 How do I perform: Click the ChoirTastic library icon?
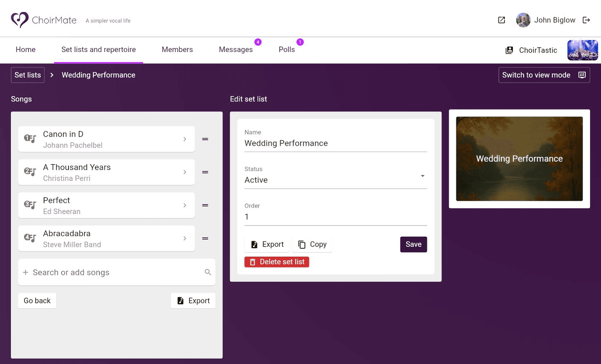[x=509, y=50]
